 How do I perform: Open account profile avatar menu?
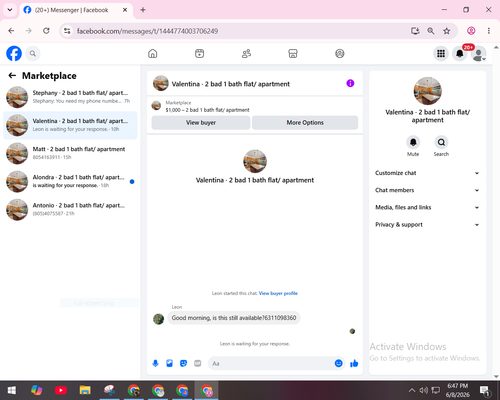(478, 53)
